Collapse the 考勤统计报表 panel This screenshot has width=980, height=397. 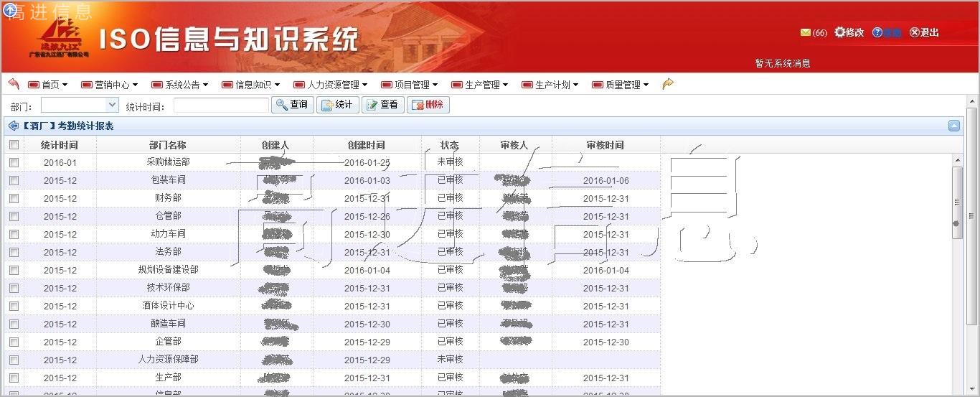pos(954,126)
